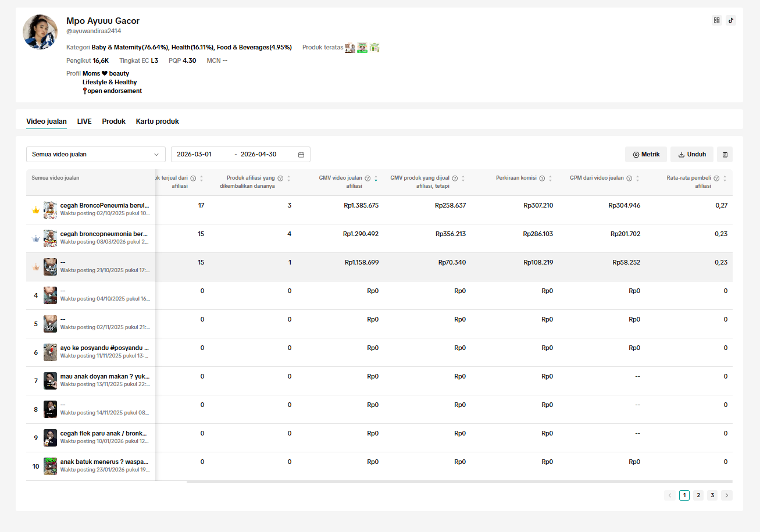Sort by GMV video jualan afiliasi column
This screenshot has width=760, height=532.
[x=376, y=178]
